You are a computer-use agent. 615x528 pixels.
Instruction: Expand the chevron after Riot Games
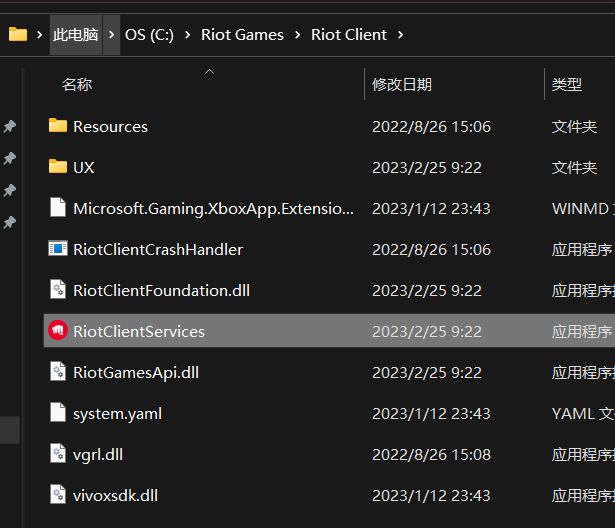(298, 35)
